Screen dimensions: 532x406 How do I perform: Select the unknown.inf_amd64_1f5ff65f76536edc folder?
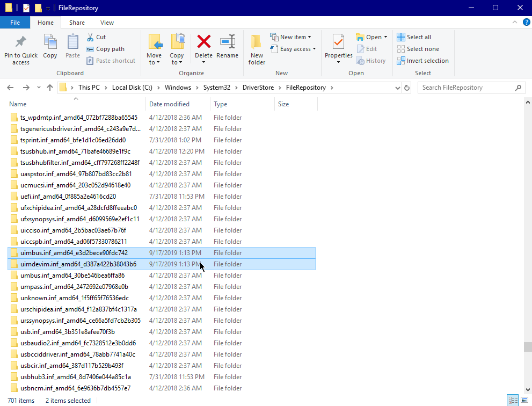(162, 298)
